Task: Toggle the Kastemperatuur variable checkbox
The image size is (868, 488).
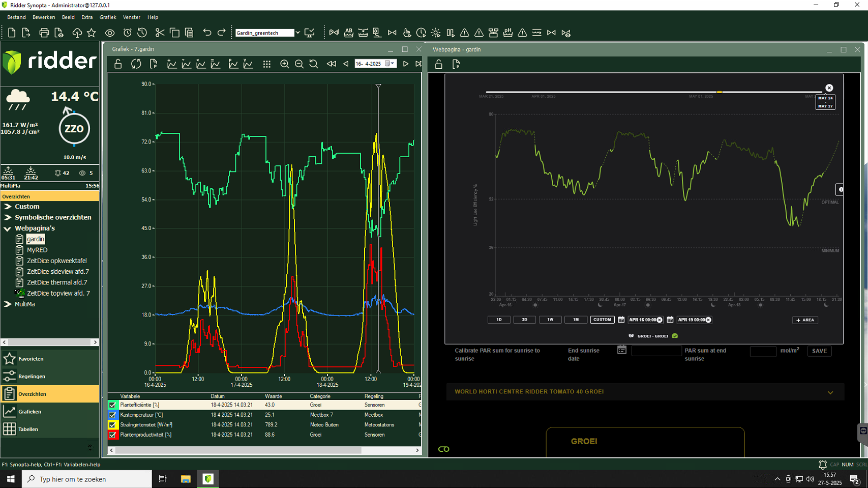Action: point(112,415)
